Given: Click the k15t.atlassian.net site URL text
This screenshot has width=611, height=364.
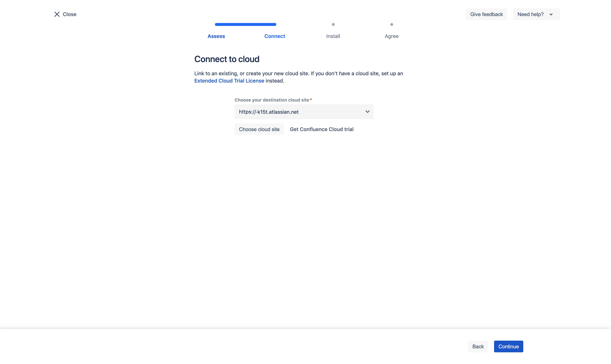Looking at the screenshot, I should tap(269, 112).
